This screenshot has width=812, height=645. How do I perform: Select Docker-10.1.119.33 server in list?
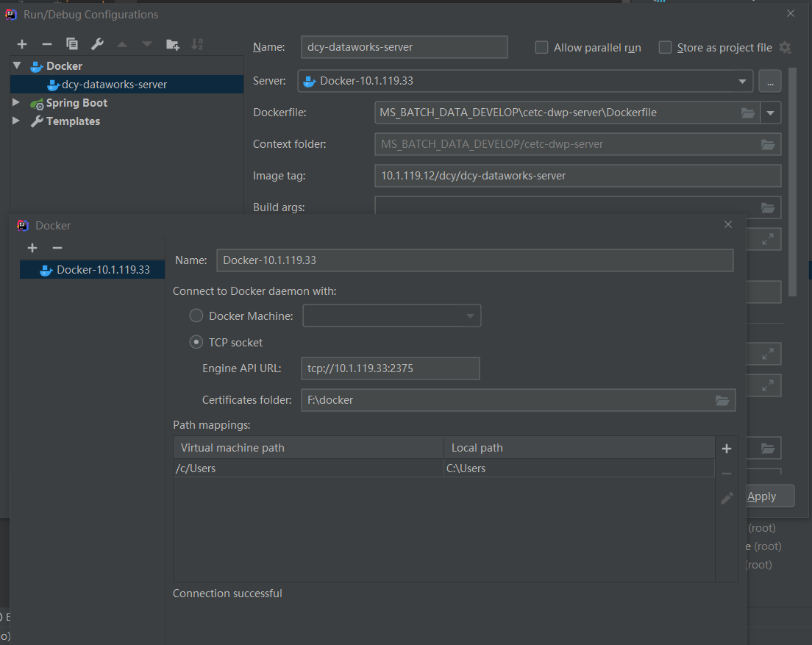92,270
